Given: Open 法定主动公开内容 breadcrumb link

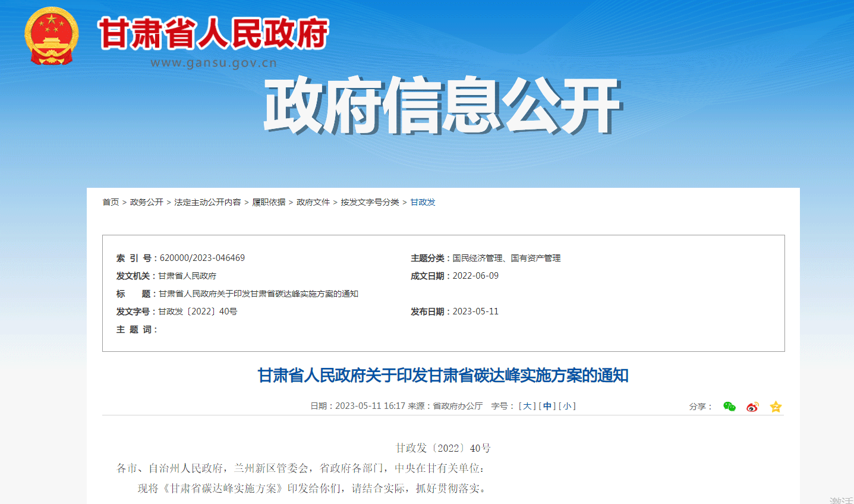Looking at the screenshot, I should pos(207,202).
